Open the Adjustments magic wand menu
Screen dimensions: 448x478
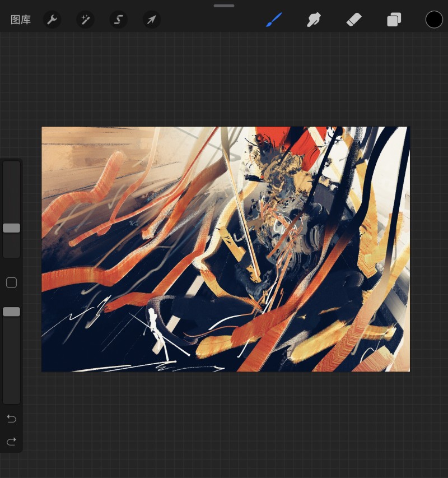click(85, 20)
